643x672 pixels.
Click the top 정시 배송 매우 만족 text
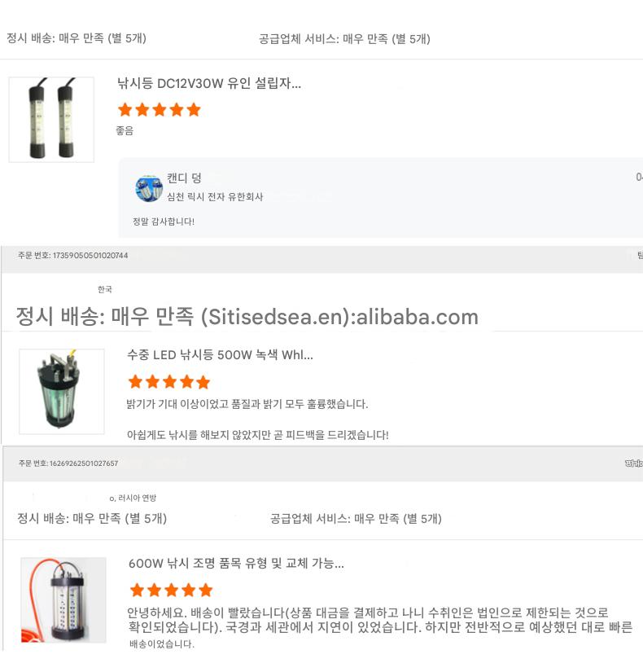point(77,38)
